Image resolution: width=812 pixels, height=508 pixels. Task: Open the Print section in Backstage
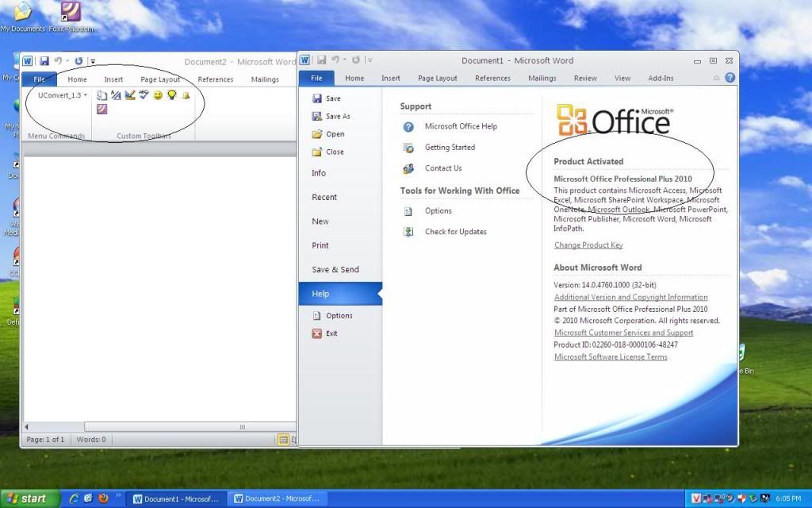point(320,245)
